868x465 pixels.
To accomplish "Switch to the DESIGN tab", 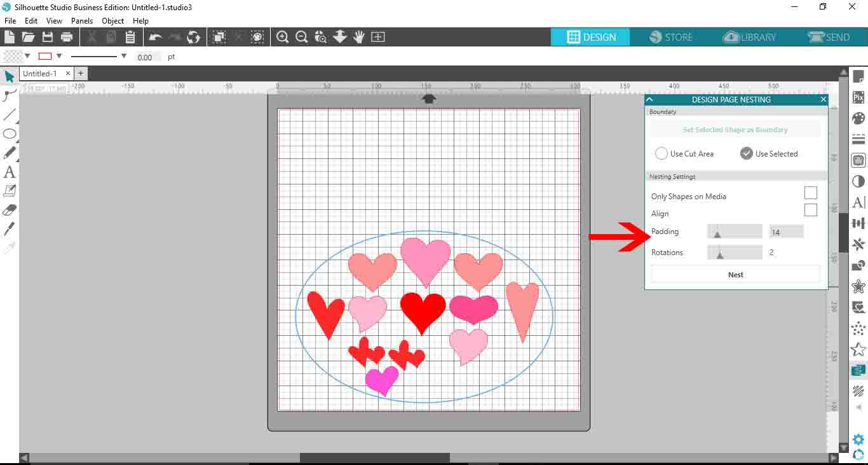I will pos(590,37).
